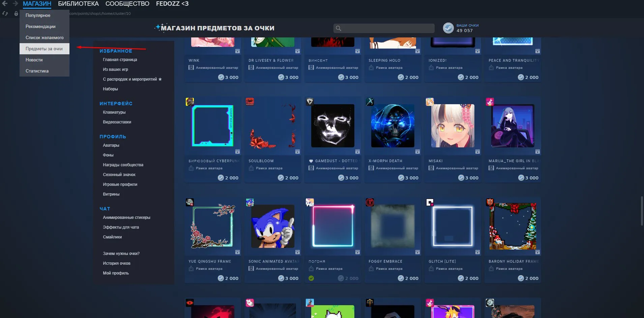Click preview icon on Sleeping Holo card
Screen dimensions: 644x318
pos(417,51)
